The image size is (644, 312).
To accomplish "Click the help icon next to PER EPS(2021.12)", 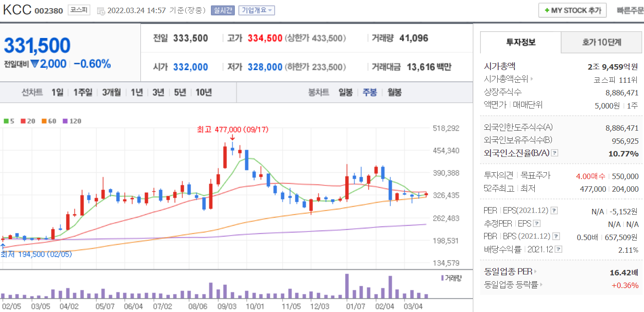I will pos(554,211).
